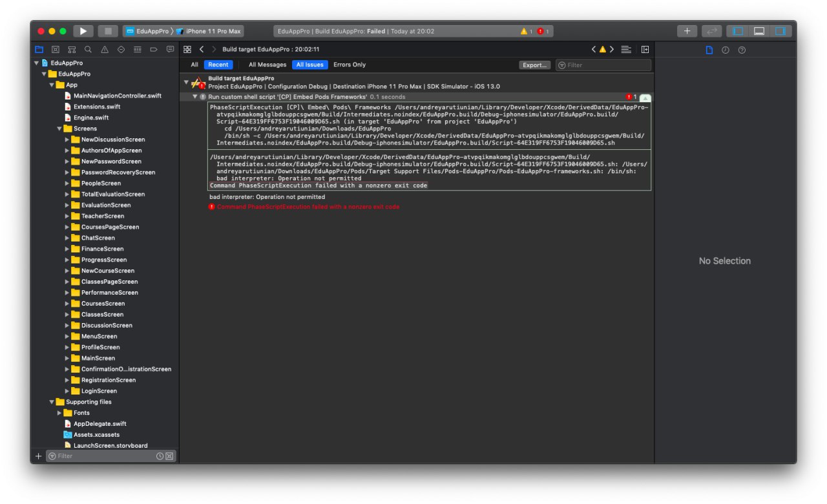Viewport: 827px width, 504px height.
Task: Show the Find navigator
Action: [x=88, y=49]
